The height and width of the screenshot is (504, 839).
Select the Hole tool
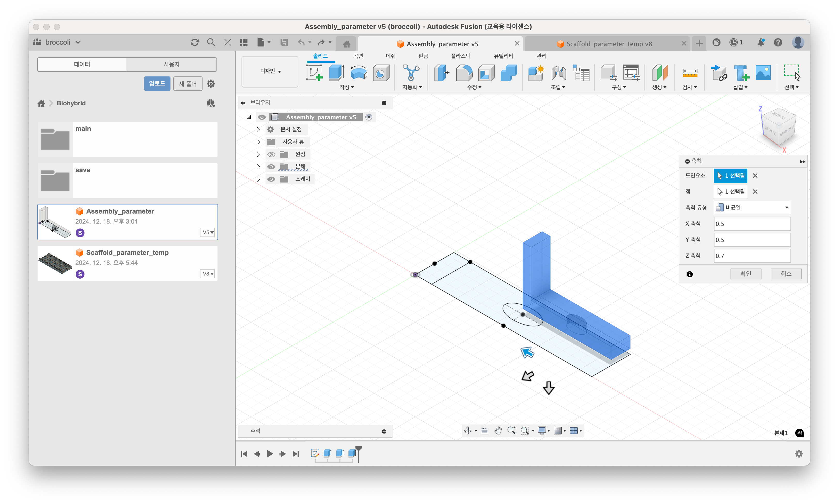click(x=381, y=73)
